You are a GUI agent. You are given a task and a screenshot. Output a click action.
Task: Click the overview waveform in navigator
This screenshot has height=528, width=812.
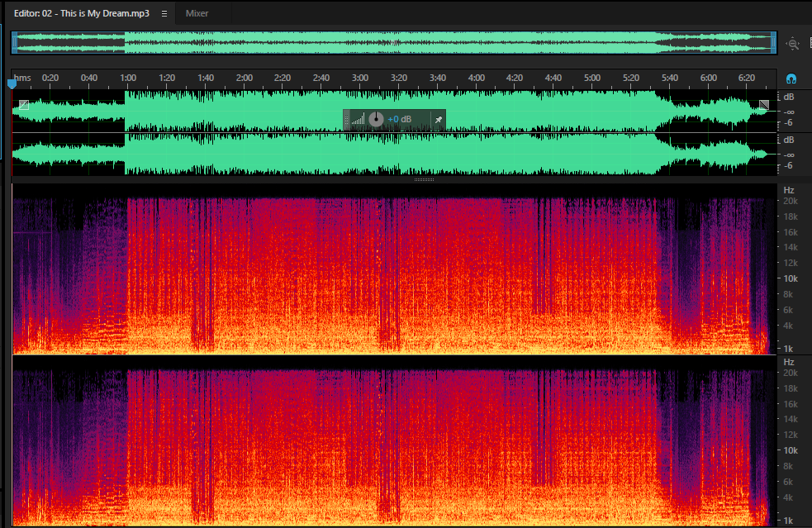coord(394,42)
